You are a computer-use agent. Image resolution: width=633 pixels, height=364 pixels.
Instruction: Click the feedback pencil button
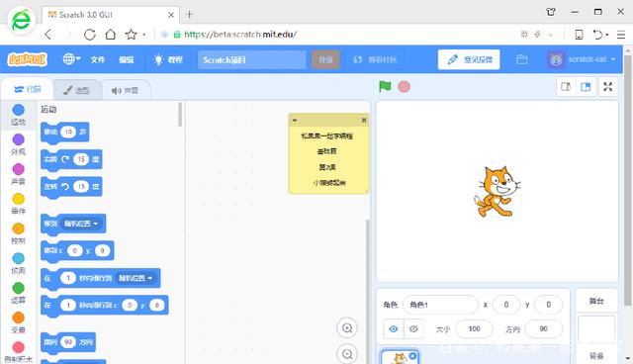point(469,59)
